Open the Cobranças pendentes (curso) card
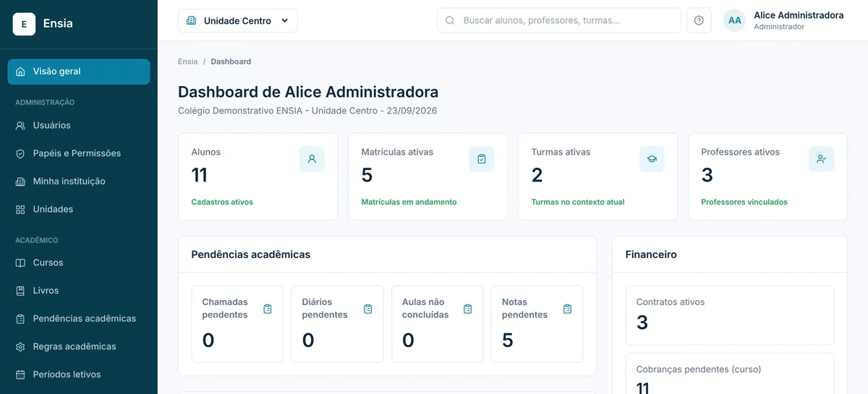The width and height of the screenshot is (868, 394). [729, 374]
